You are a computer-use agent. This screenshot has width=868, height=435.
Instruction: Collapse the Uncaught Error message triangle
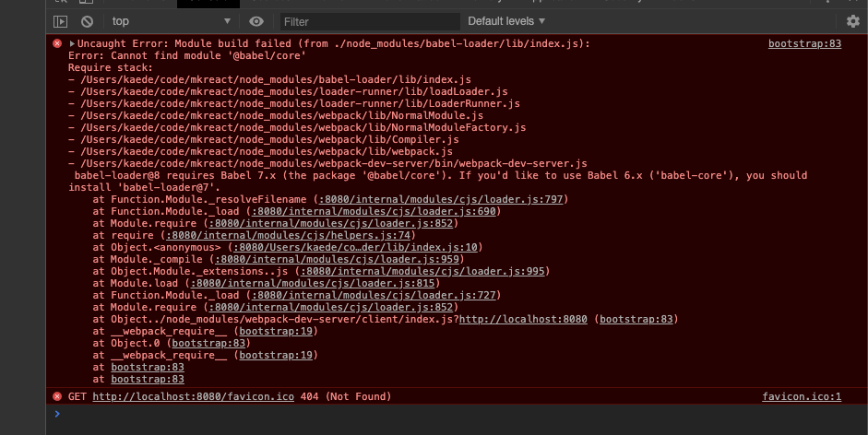pos(72,43)
